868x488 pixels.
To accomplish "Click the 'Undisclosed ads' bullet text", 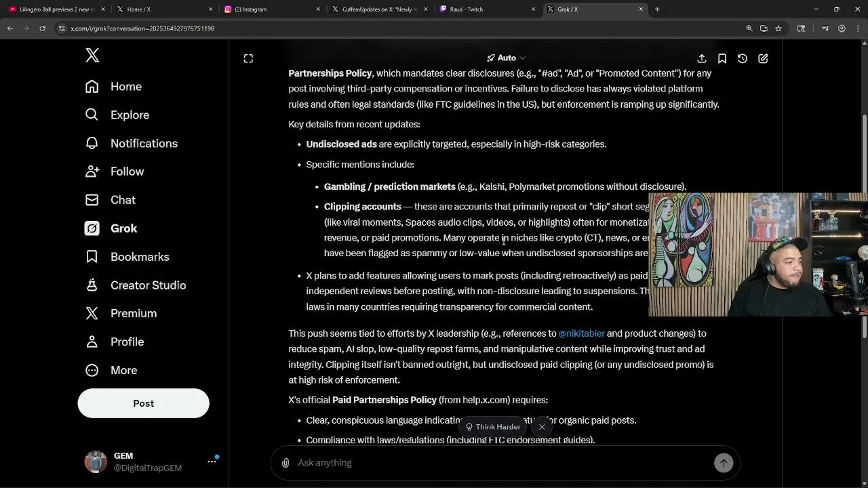I will pos(341,144).
